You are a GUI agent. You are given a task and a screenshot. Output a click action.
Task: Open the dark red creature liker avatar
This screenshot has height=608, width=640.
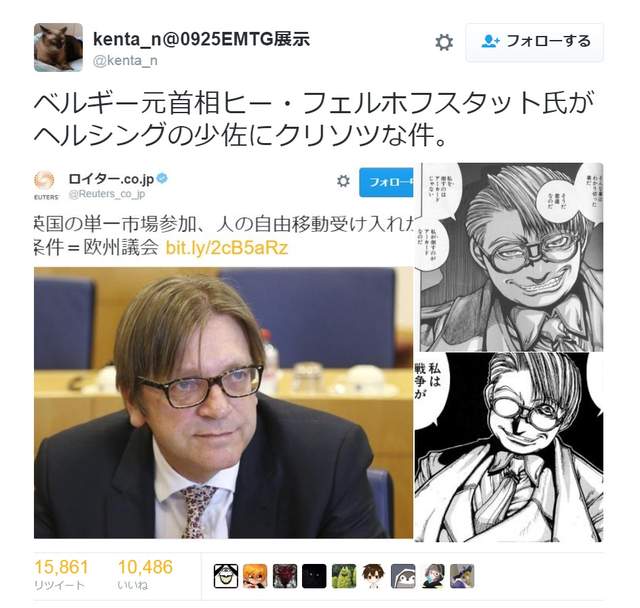(285, 576)
